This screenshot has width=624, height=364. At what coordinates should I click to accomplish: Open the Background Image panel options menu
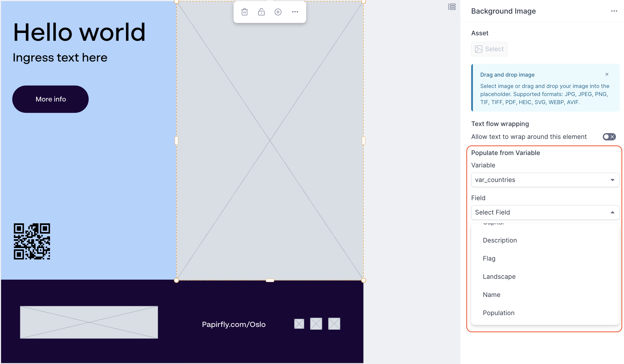point(614,11)
